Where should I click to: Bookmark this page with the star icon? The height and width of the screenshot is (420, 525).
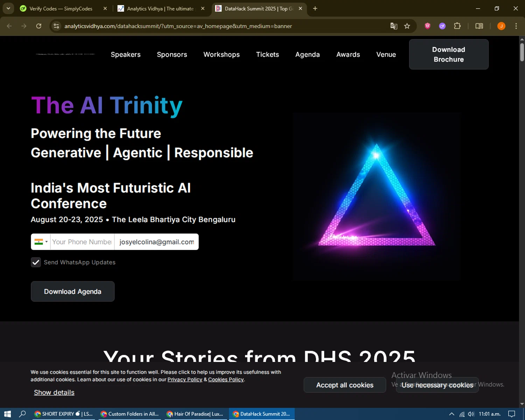coord(407,26)
